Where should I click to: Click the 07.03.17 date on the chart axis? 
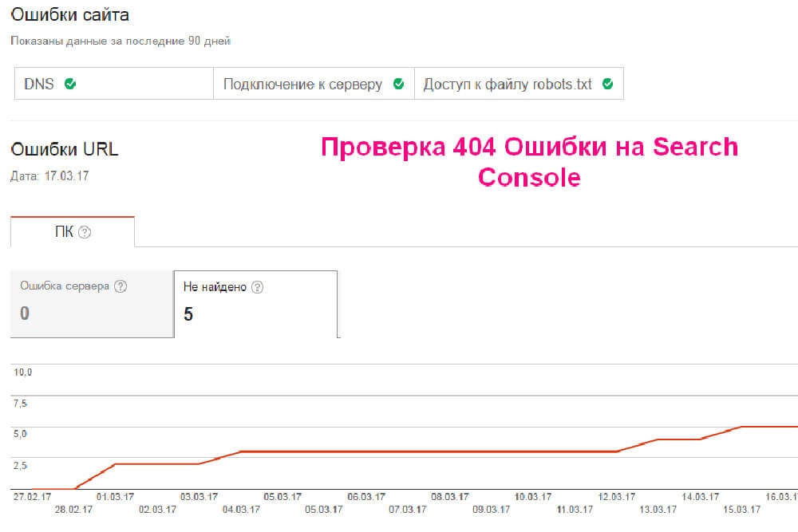click(x=408, y=509)
